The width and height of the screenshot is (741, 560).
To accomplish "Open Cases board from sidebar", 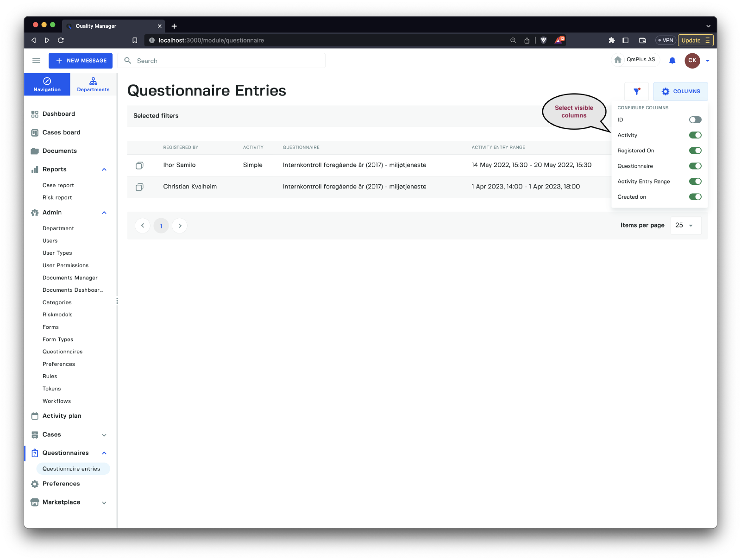I will [61, 132].
